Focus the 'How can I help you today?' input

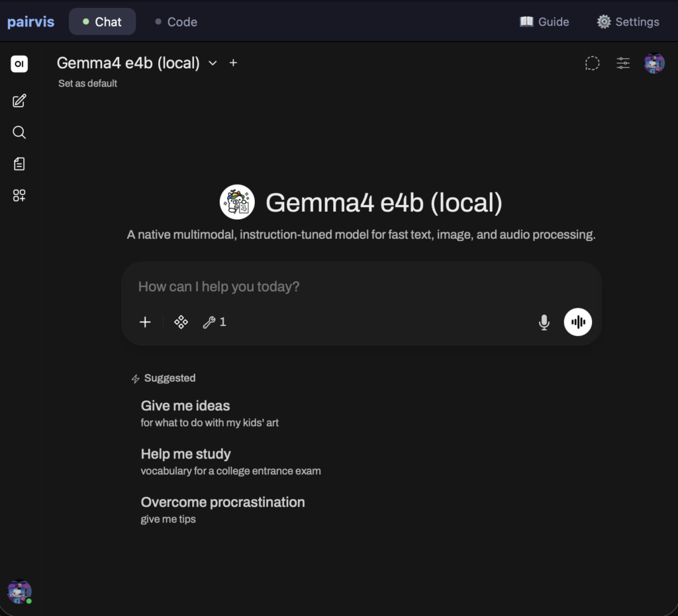362,286
